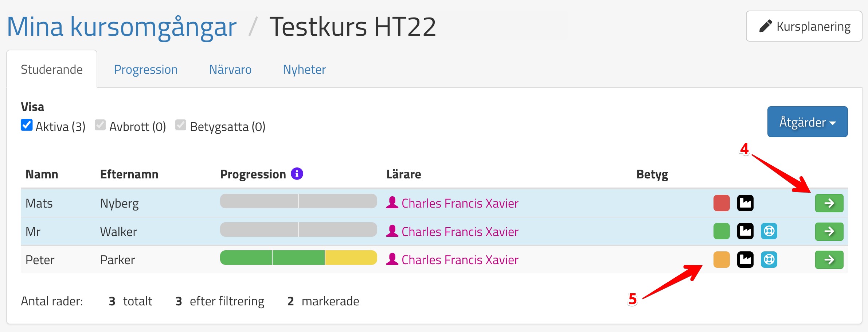The width and height of the screenshot is (868, 332).
Task: Open the Mina kursomgångar breadcrumb link
Action: [122, 27]
